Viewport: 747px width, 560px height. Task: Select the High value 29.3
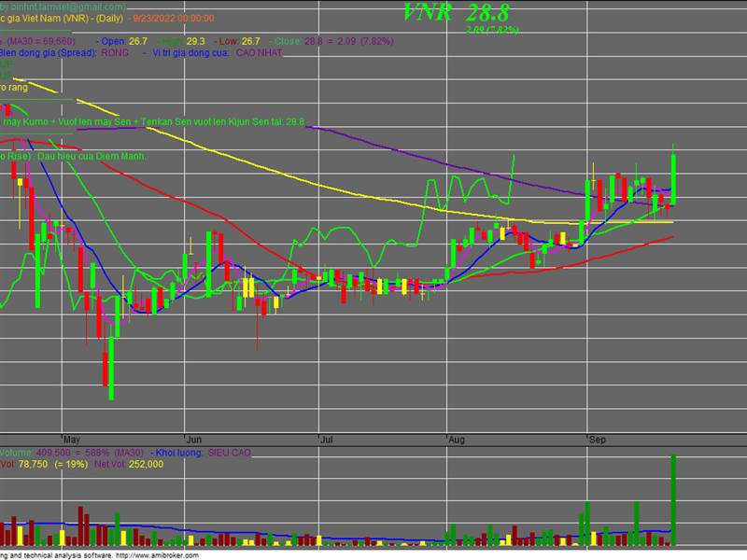[193, 39]
